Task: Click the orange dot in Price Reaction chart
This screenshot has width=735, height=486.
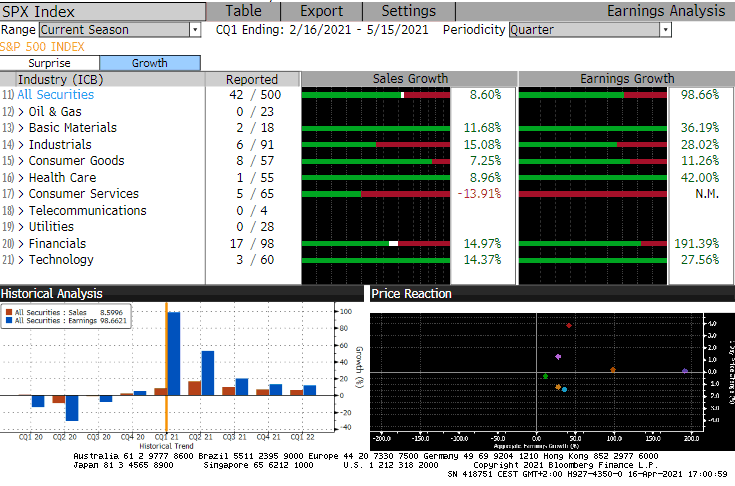Action: coord(613,370)
